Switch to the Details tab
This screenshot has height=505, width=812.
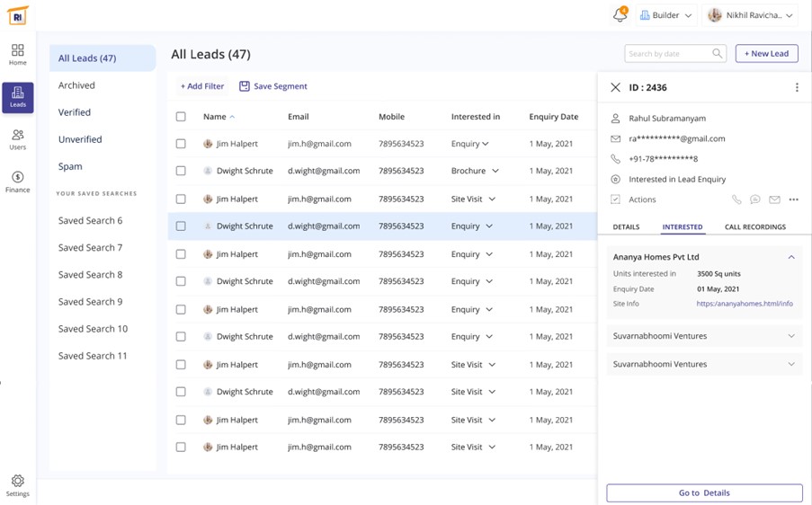tap(626, 227)
